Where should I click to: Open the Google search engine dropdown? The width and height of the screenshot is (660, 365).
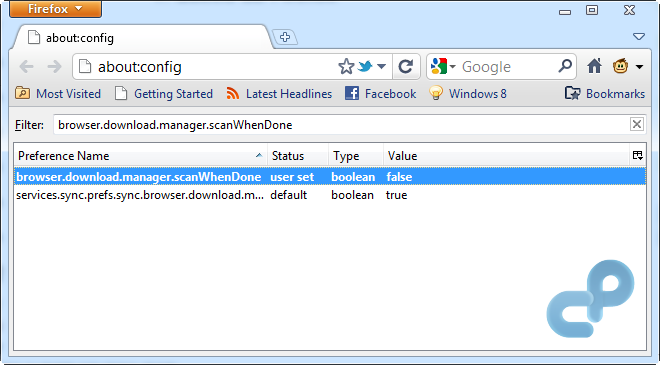tap(443, 67)
